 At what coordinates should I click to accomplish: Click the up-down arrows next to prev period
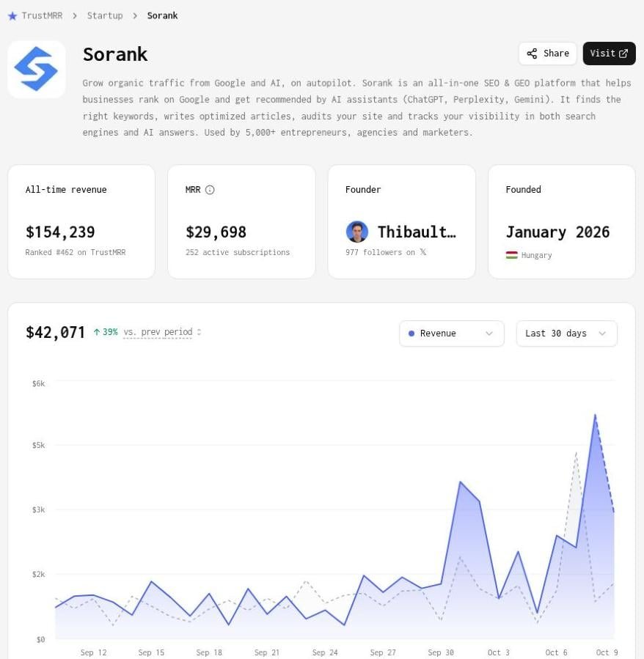pyautogui.click(x=199, y=332)
